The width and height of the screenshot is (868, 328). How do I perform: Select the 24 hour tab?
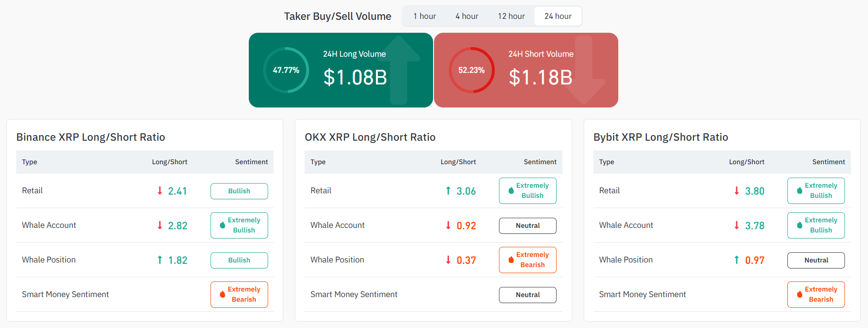(558, 16)
